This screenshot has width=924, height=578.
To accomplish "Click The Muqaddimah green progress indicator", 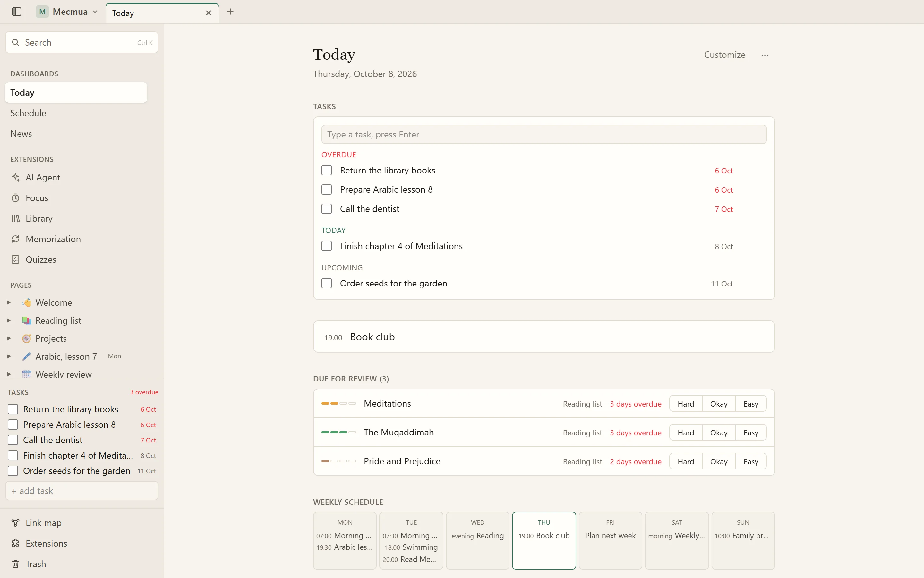I will [339, 432].
